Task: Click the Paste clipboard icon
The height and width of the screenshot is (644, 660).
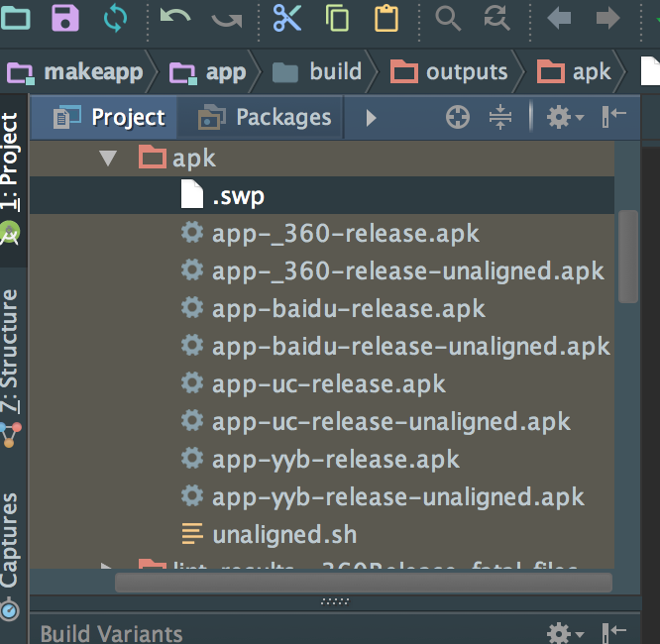Action: 386,17
